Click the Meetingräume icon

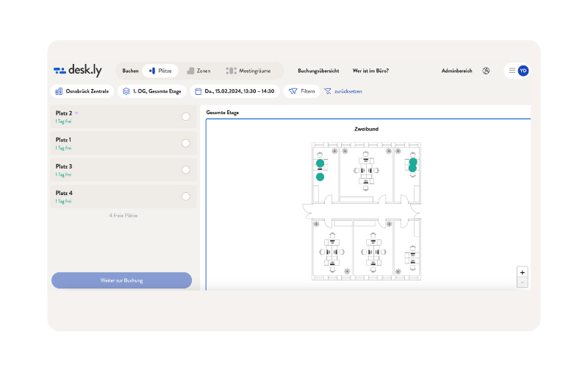[x=231, y=71]
